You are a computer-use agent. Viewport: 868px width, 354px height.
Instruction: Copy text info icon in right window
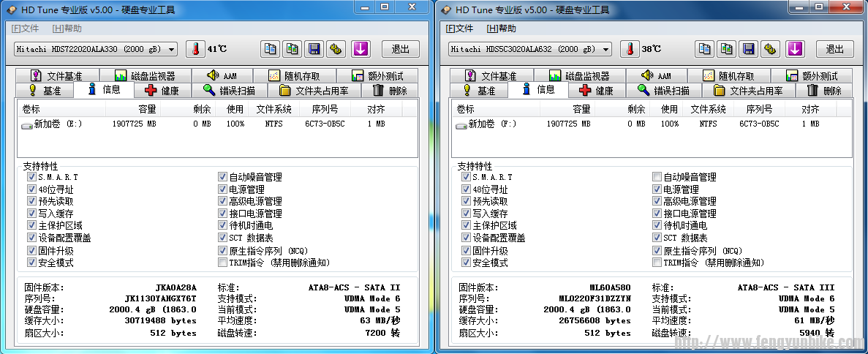pos(705,49)
